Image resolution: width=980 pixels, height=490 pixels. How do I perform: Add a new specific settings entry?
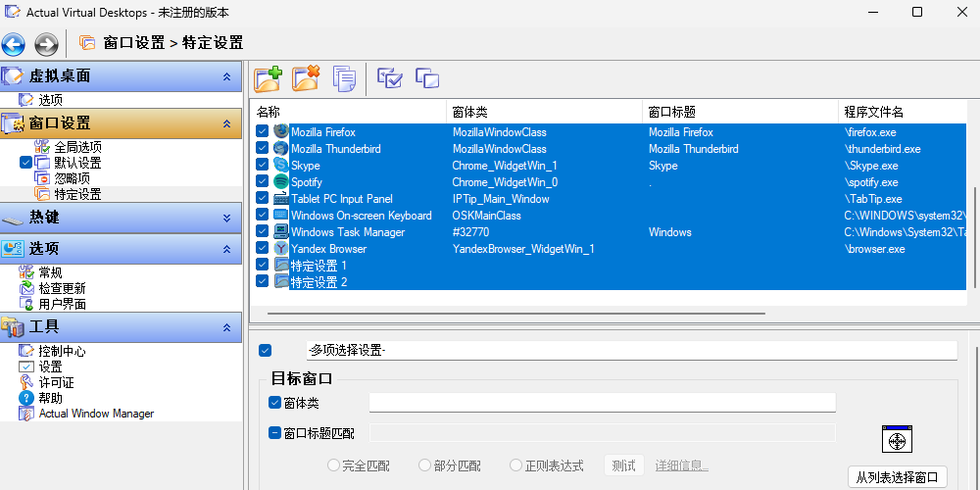click(269, 78)
